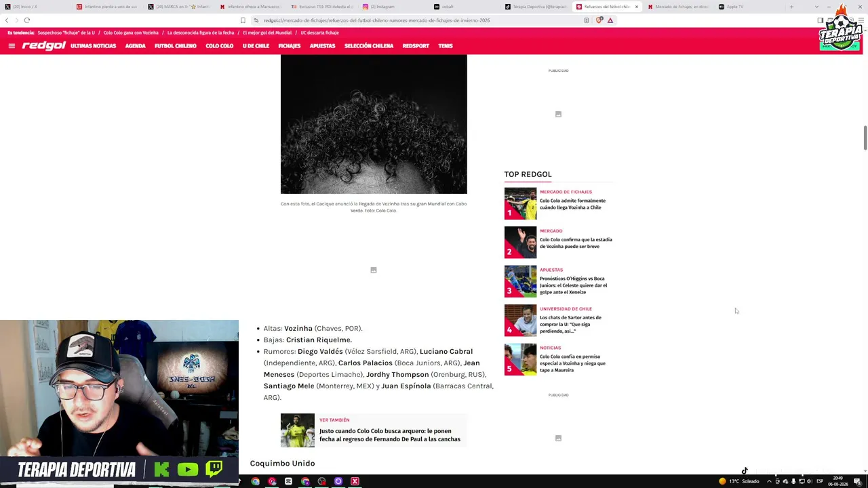868x488 pixels.
Task: Go back with browser back arrow
Action: 7,20
